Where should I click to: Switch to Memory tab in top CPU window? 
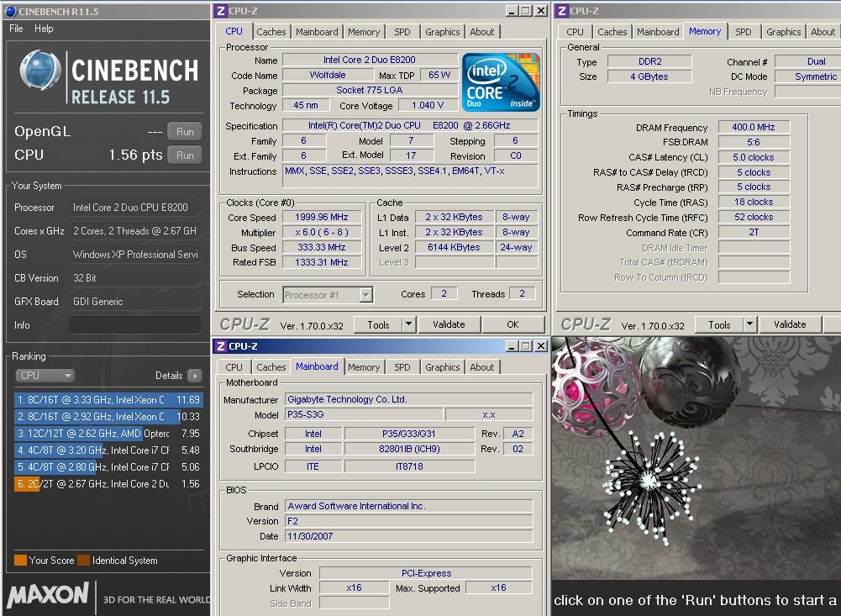pos(364,32)
